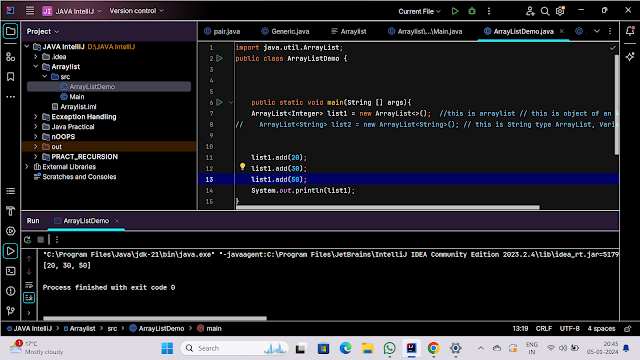Open the main hamburger menu
This screenshot has width=640, height=360.
(30, 11)
